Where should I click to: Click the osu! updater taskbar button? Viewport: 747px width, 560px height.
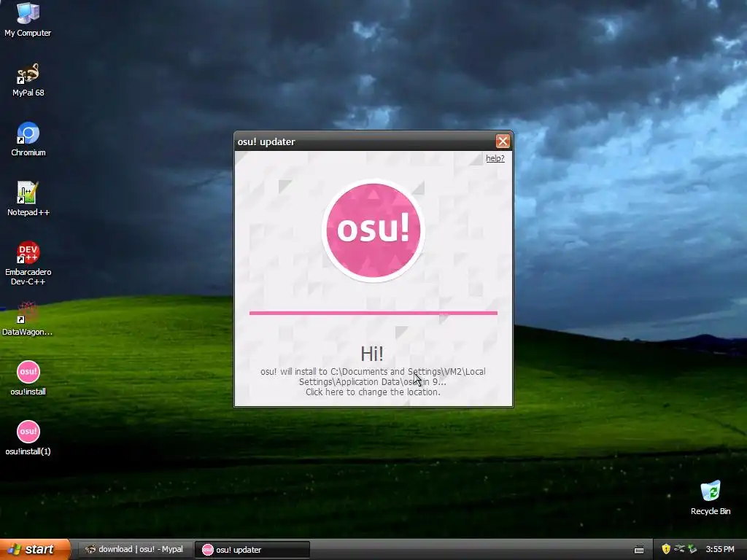pyautogui.click(x=252, y=550)
